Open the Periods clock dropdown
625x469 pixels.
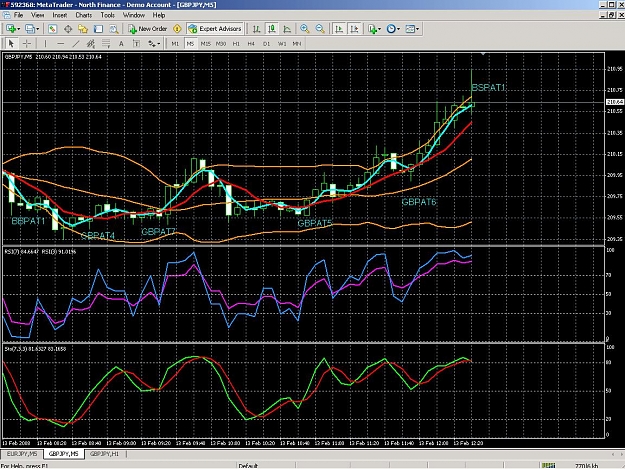(393, 29)
